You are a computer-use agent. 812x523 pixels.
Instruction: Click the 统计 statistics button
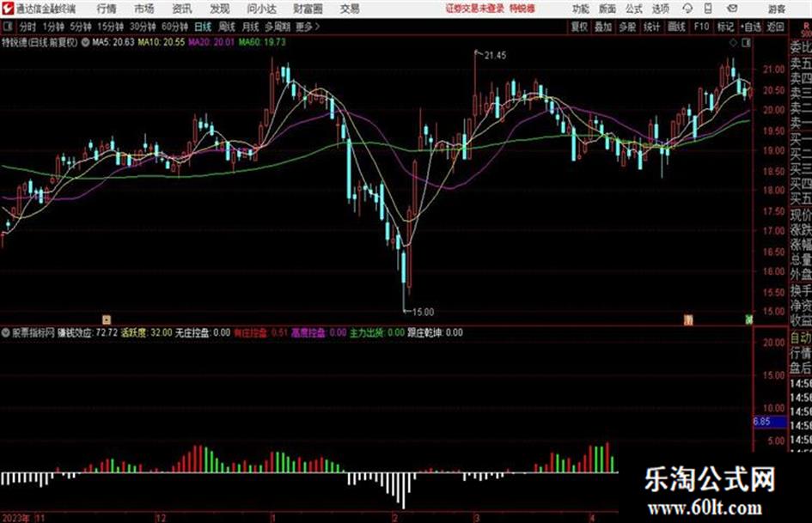651,27
